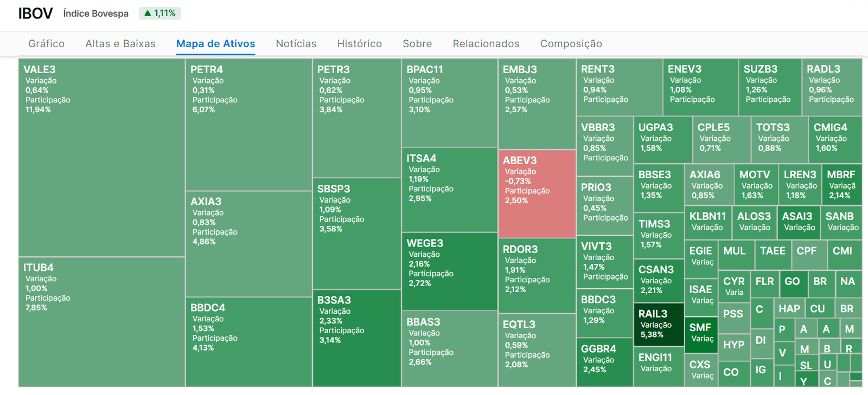Click the dark green RAIL3 tile
Screen dimensions: 868x395
click(659, 325)
